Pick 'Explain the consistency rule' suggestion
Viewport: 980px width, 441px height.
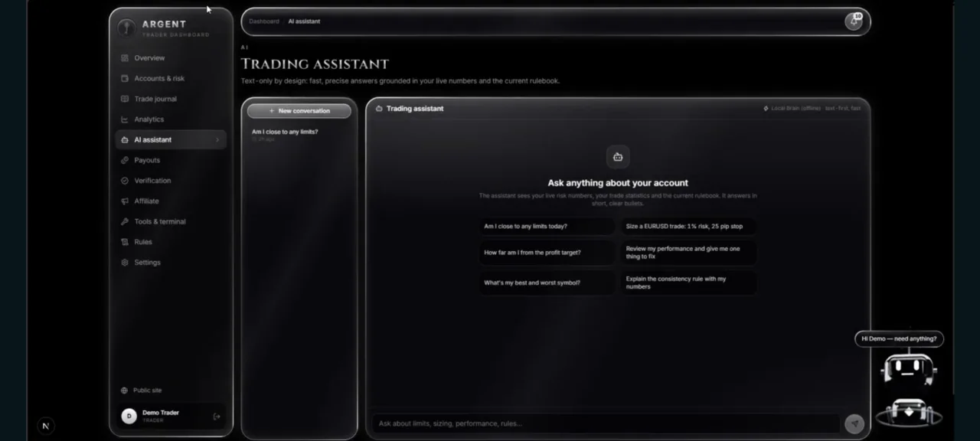[688, 283]
